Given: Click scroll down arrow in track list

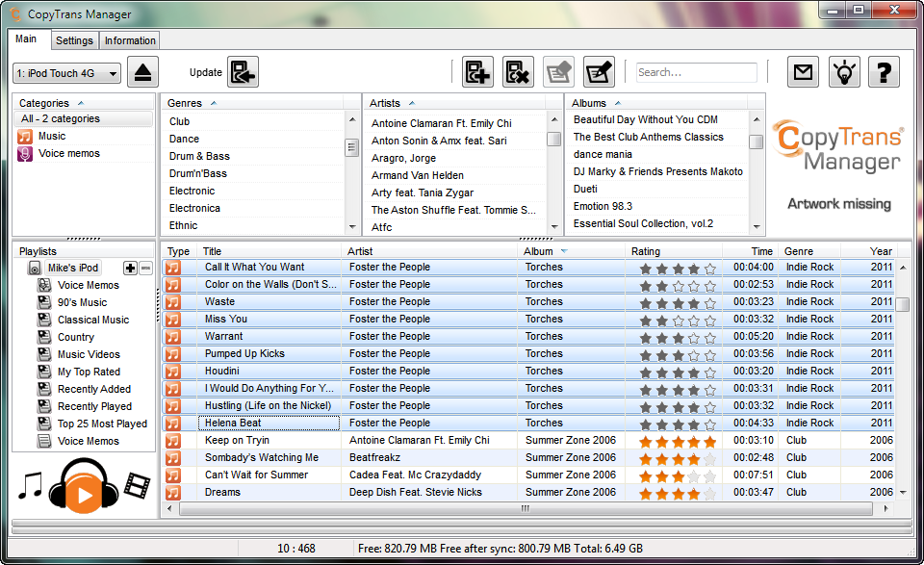Looking at the screenshot, I should (x=903, y=493).
